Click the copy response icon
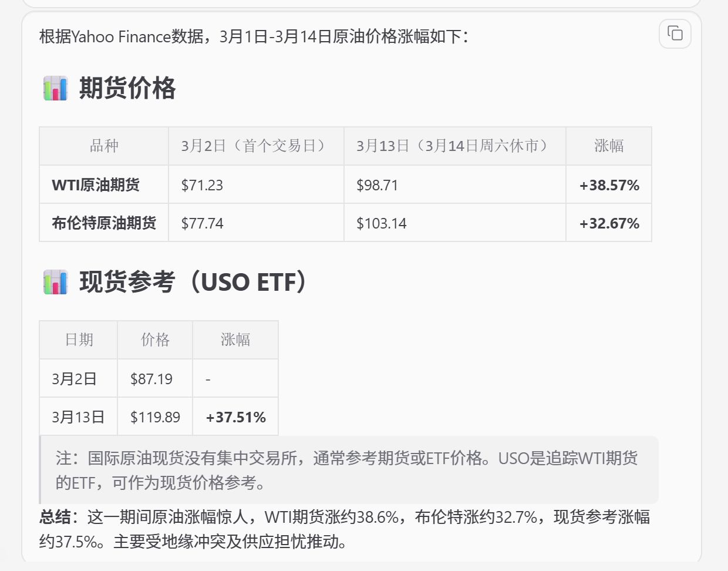Viewport: 728px width, 571px height. 675,33
